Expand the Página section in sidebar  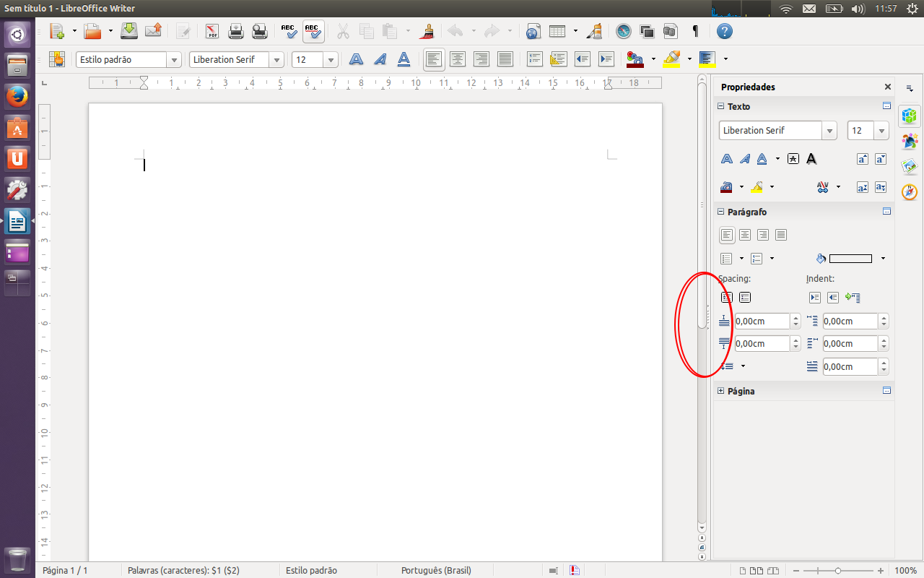pos(720,391)
